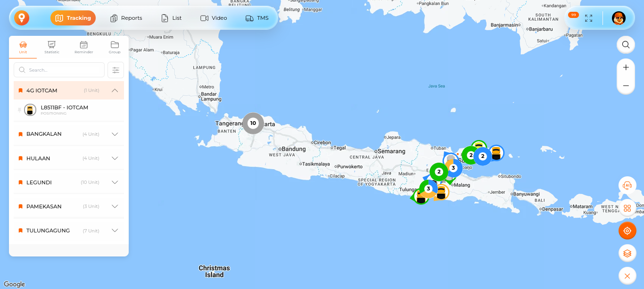The image size is (644, 289).
Task: Click the TULUNGAGUNG bookmark icon
Action: click(x=20, y=231)
